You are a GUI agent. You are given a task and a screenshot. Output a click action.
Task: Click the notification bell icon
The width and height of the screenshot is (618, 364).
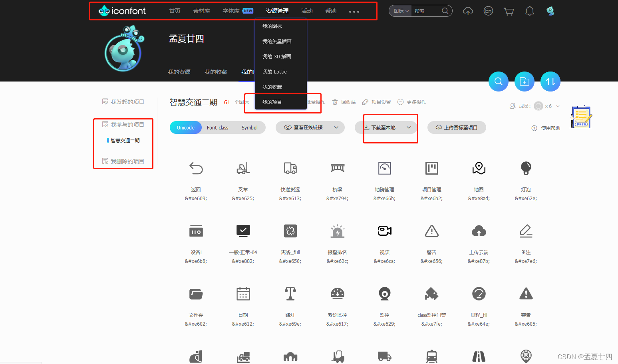[x=529, y=11]
